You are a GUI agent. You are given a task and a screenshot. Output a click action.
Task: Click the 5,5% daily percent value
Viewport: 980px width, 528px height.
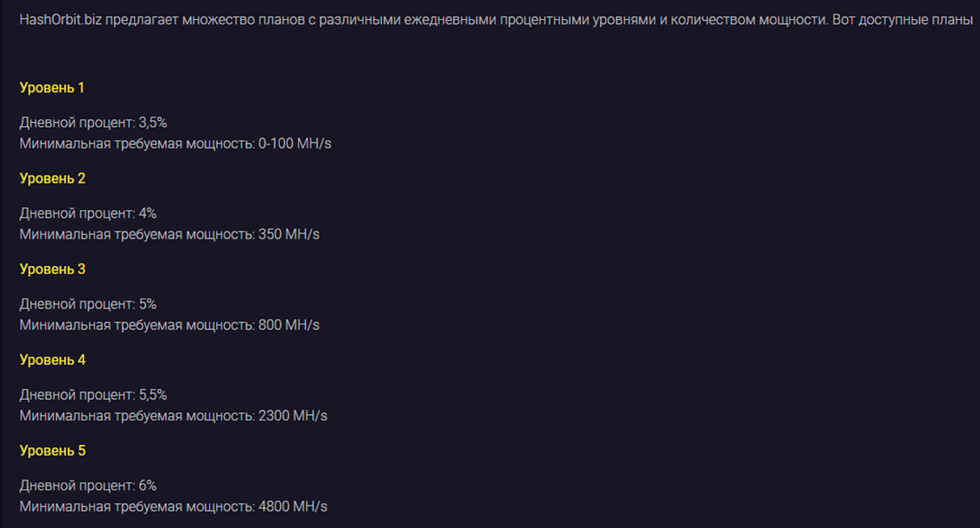(x=153, y=394)
